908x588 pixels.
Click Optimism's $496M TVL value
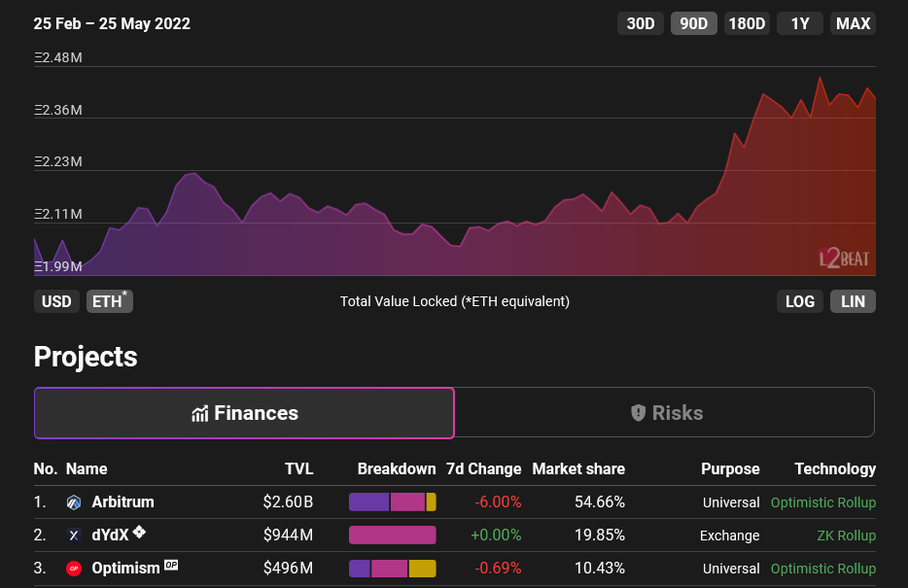[x=288, y=568]
